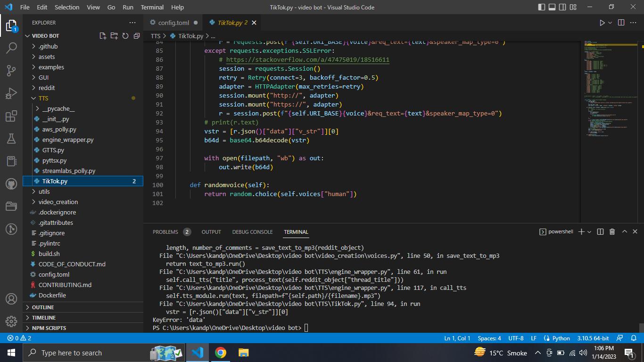Image resolution: width=644 pixels, height=362 pixels.
Task: Toggle the bottom panel visibility
Action: click(553, 7)
